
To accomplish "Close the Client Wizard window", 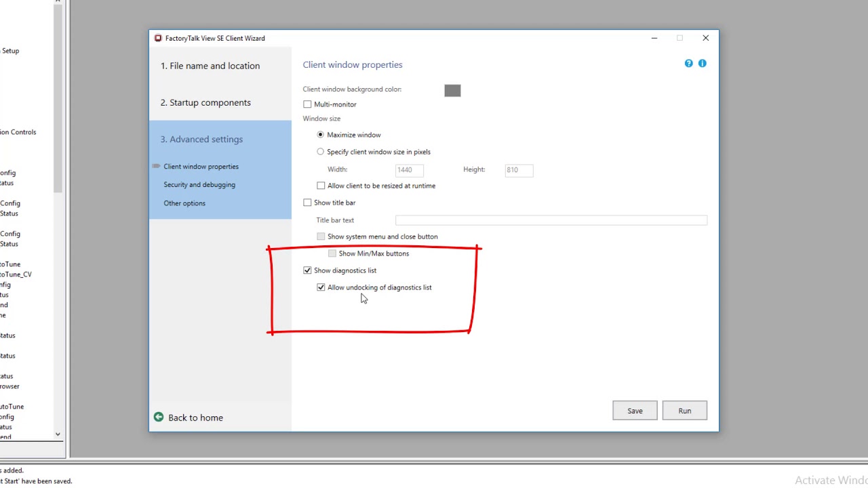I will (706, 38).
